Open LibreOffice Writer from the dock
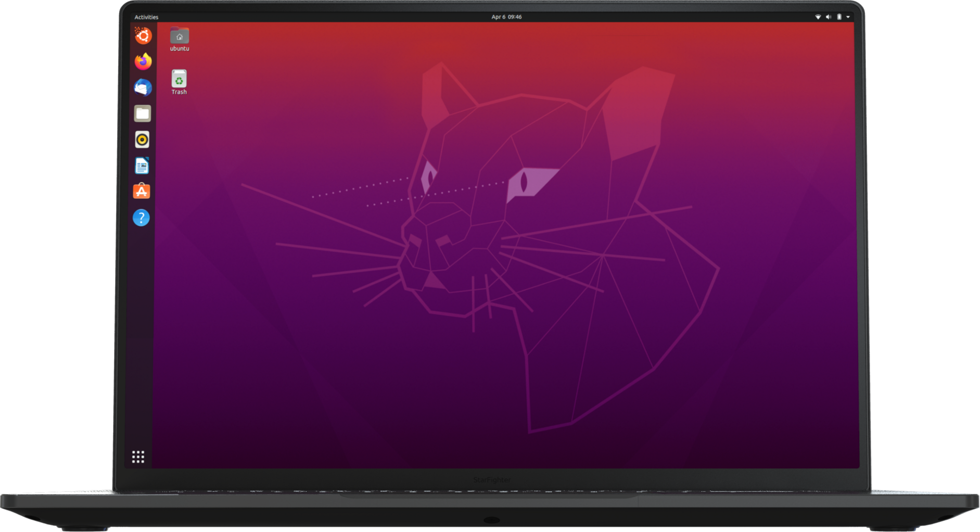This screenshot has height=532, width=980. point(142,166)
